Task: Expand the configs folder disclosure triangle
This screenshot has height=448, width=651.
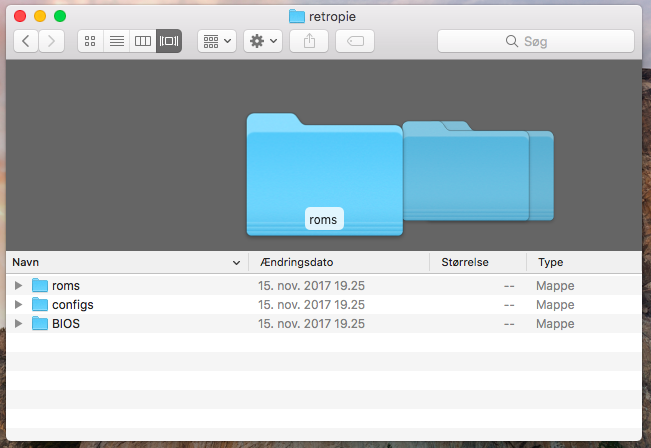Action: tap(18, 305)
